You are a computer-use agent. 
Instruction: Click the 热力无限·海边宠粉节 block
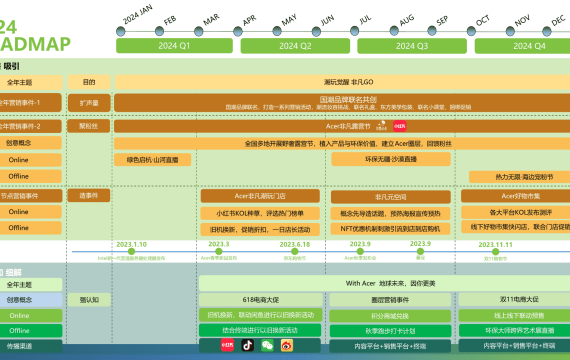click(519, 177)
